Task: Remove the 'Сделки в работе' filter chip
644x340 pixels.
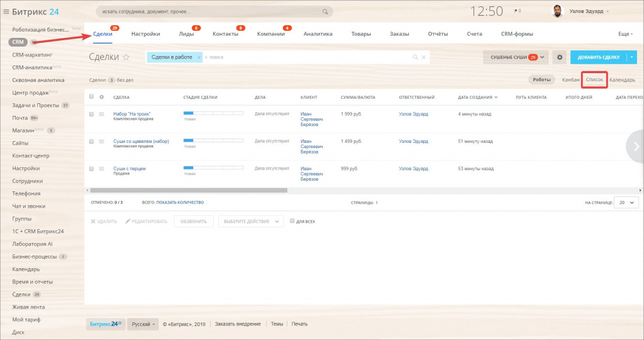Action: click(199, 57)
